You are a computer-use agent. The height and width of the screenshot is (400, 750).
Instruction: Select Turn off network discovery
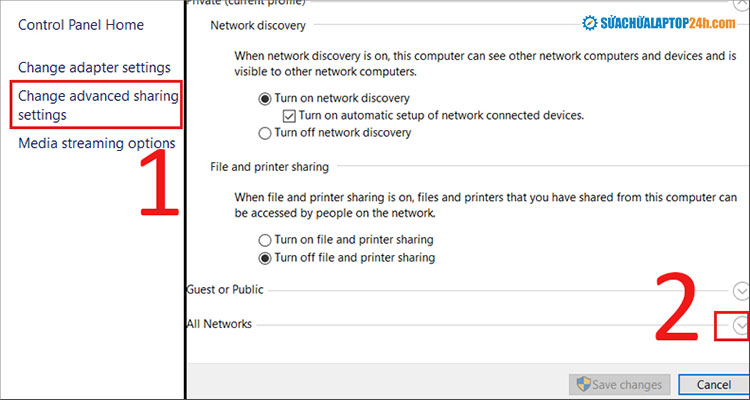tap(265, 133)
